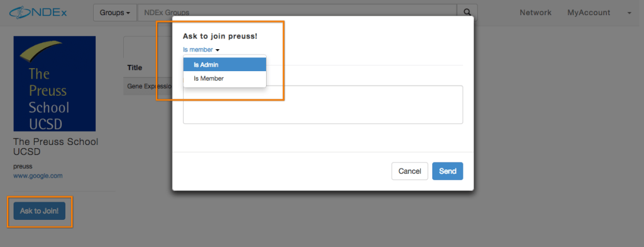Open the Network menu item
Image resolution: width=644 pixels, height=247 pixels.
pyautogui.click(x=536, y=13)
